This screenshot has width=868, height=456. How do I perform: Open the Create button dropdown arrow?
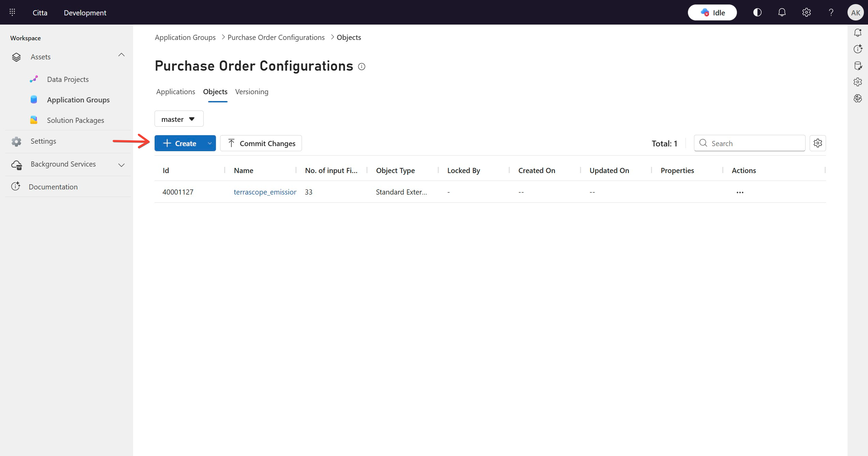(x=209, y=143)
